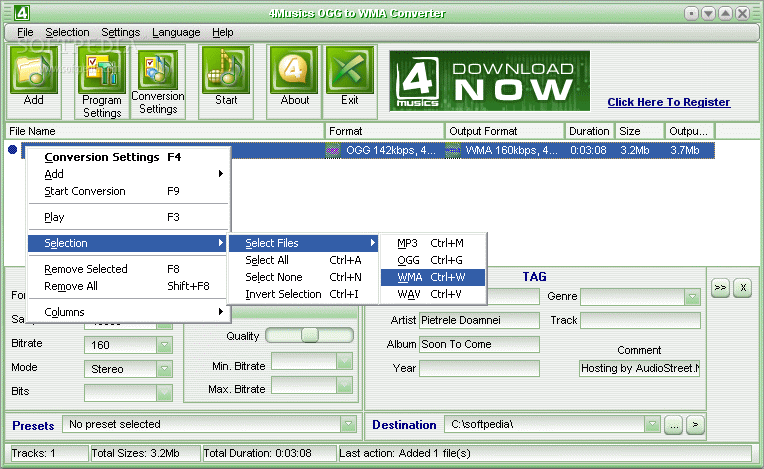Viewport: 764px width, 469px height.
Task: Select WMA files option Ctrl+W
Action: [433, 277]
